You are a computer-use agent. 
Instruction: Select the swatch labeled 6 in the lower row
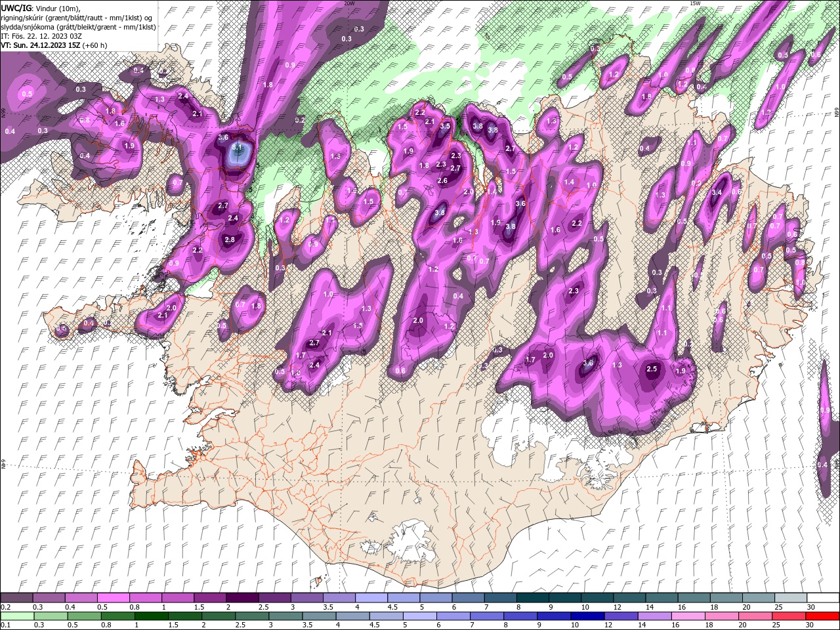click(x=453, y=616)
